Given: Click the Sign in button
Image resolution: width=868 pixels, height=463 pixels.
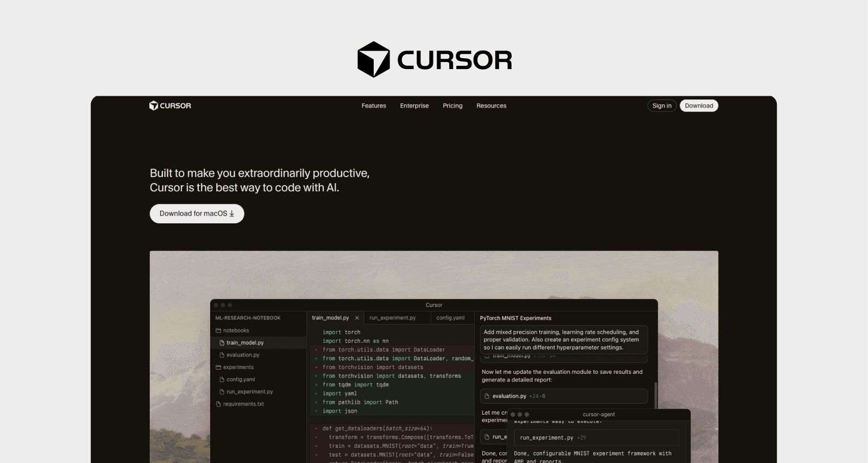Looking at the screenshot, I should tap(662, 105).
